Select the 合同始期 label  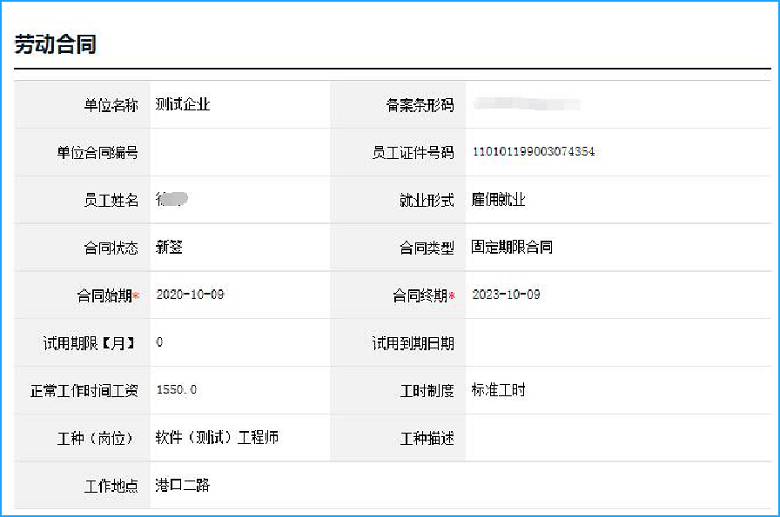pyautogui.click(x=104, y=296)
